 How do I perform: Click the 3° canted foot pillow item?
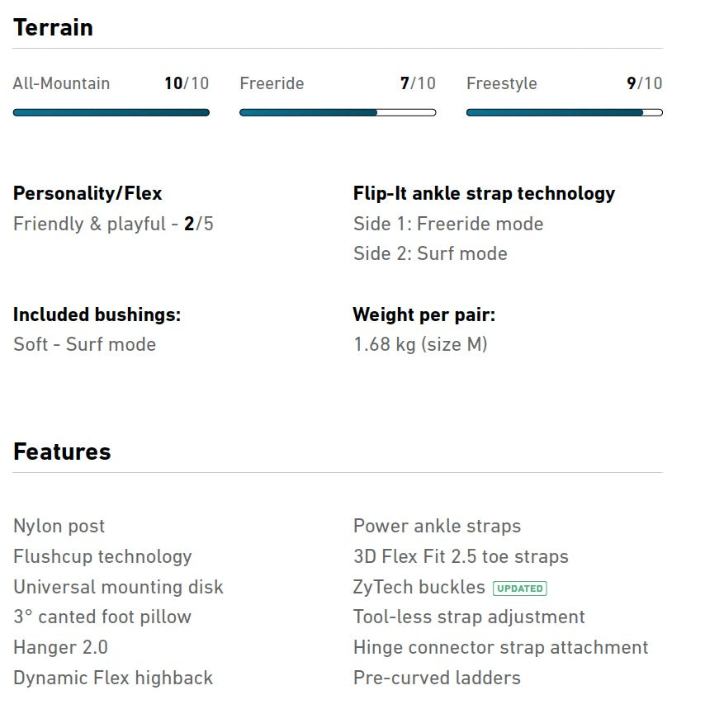coord(102,617)
